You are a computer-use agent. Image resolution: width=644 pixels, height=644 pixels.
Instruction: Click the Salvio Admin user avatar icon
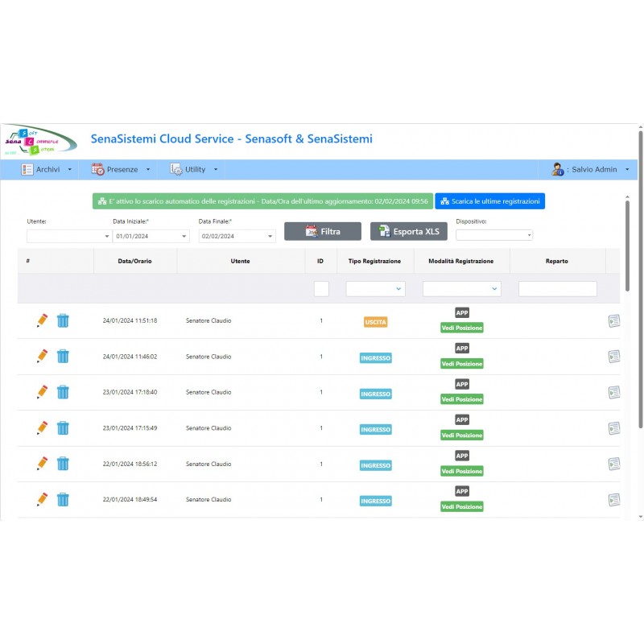click(557, 169)
